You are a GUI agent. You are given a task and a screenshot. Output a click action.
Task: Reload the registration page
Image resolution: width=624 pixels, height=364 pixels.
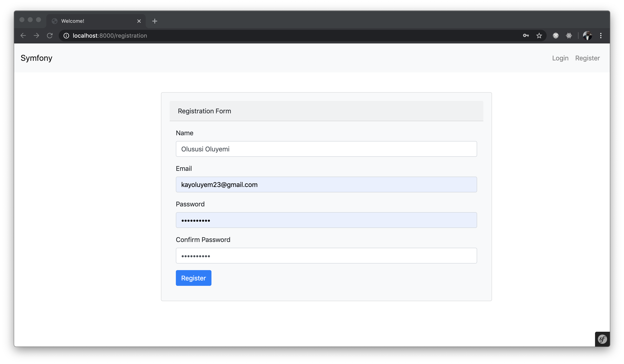coord(50,36)
